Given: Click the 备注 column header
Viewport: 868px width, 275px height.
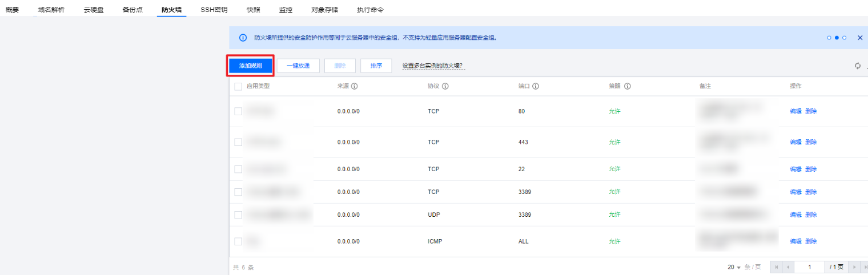Looking at the screenshot, I should [x=705, y=86].
